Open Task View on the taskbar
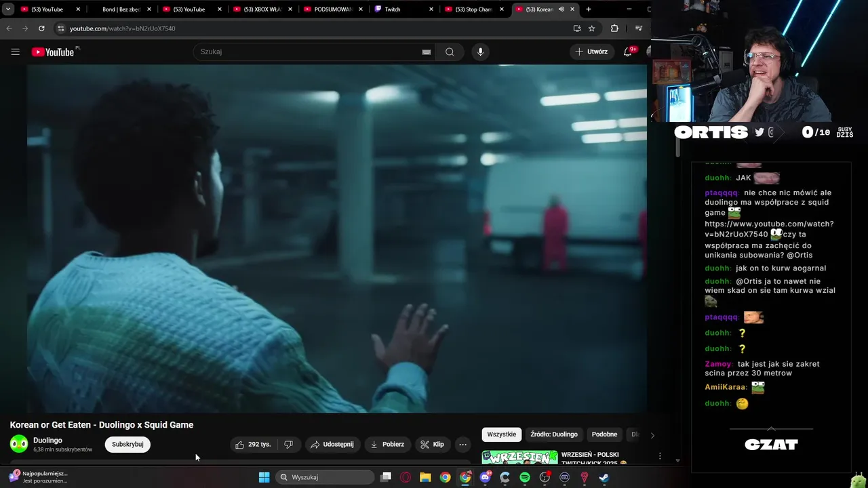 [386, 477]
